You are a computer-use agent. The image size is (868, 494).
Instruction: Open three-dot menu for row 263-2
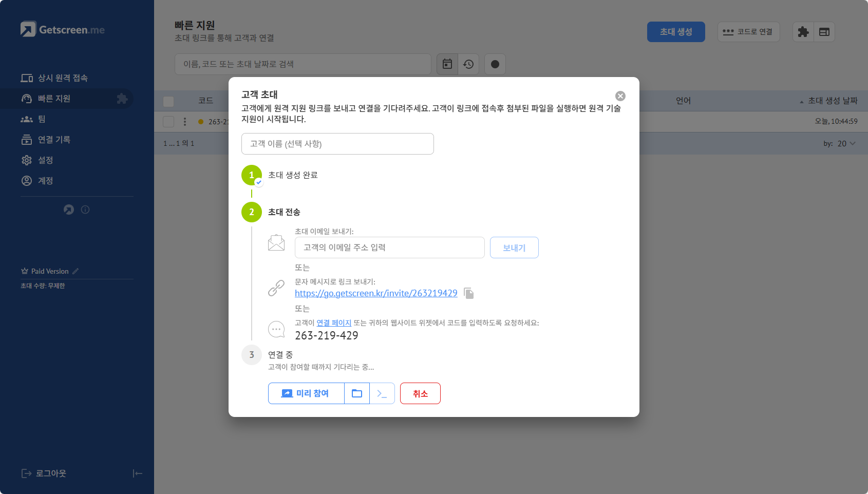click(185, 122)
